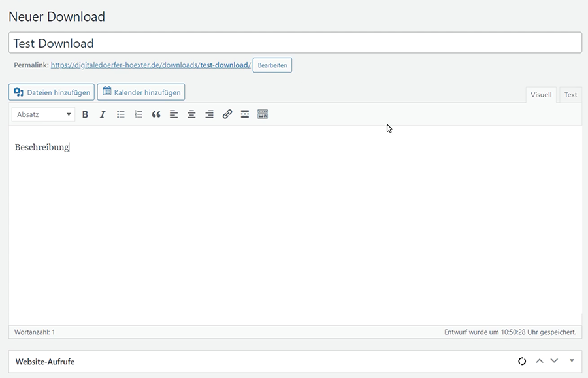The image size is (588, 378).
Task: Click the Dateien hinzufügen button
Action: point(52,92)
